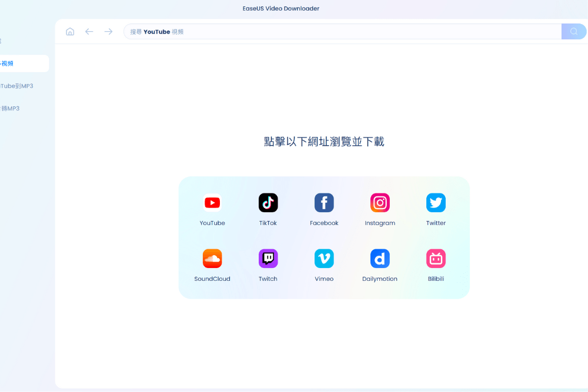Click the Bilibili text label
This screenshot has height=392, width=588.
[x=436, y=279]
